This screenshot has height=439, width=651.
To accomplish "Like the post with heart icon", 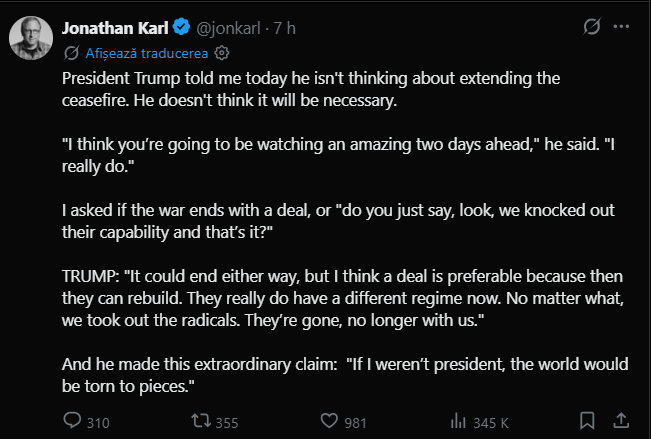I will (329, 421).
